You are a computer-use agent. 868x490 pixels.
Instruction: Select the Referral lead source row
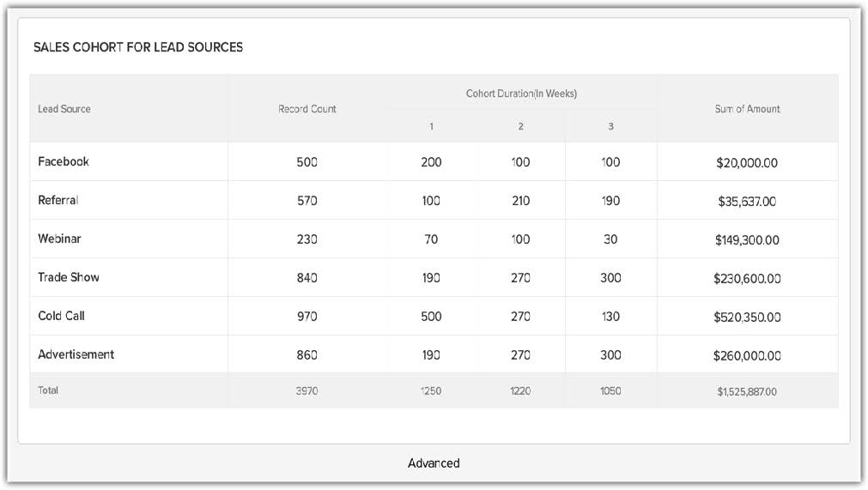(58, 200)
